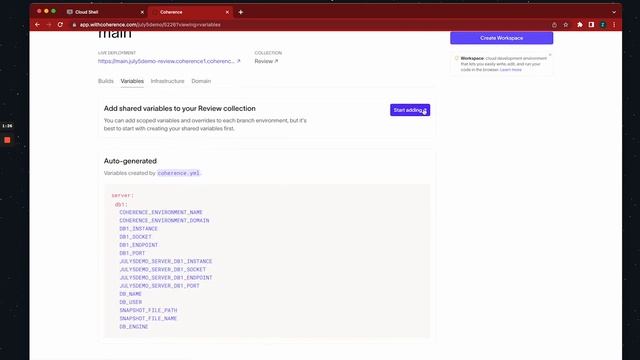Select the DB_NAME variable
Screen dimensions: 640x360
tap(130, 294)
